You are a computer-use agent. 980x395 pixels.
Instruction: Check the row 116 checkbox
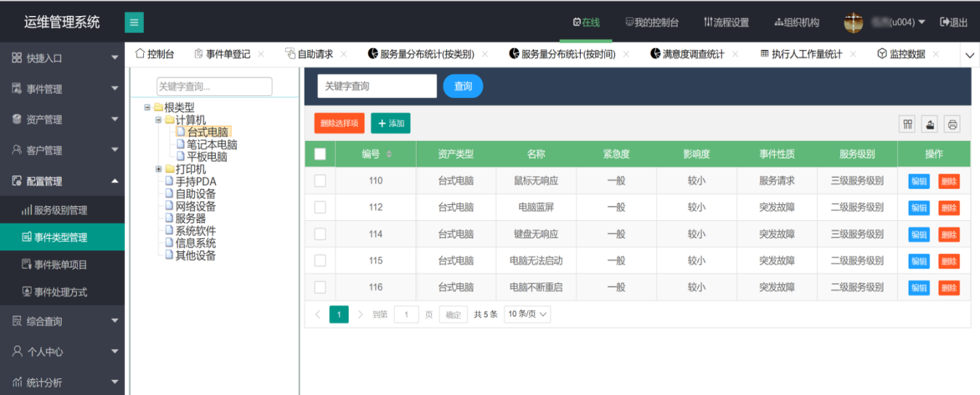[x=320, y=287]
